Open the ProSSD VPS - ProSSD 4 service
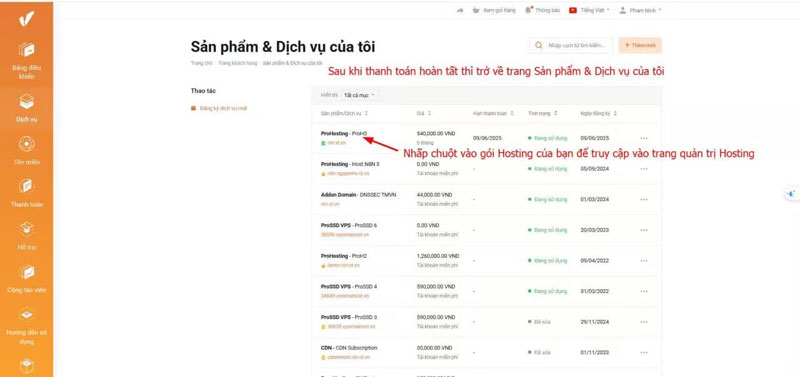The image size is (800, 377). 349,286
